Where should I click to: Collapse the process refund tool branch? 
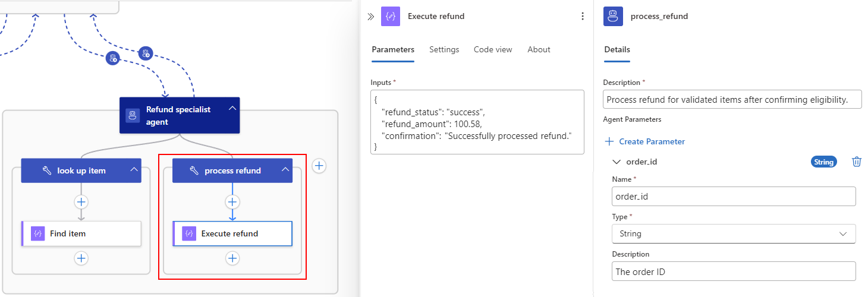point(285,170)
